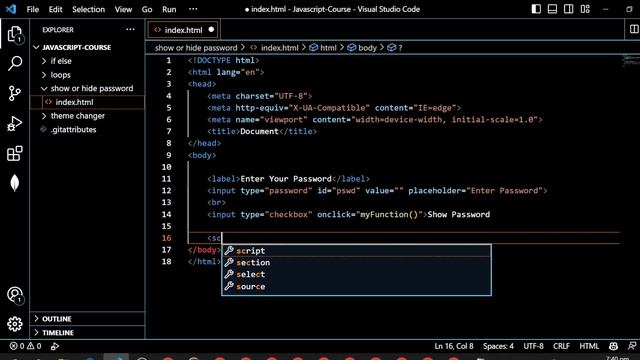Screen dimensions: 640x360
Task: Open the File menu
Action: 33,9
